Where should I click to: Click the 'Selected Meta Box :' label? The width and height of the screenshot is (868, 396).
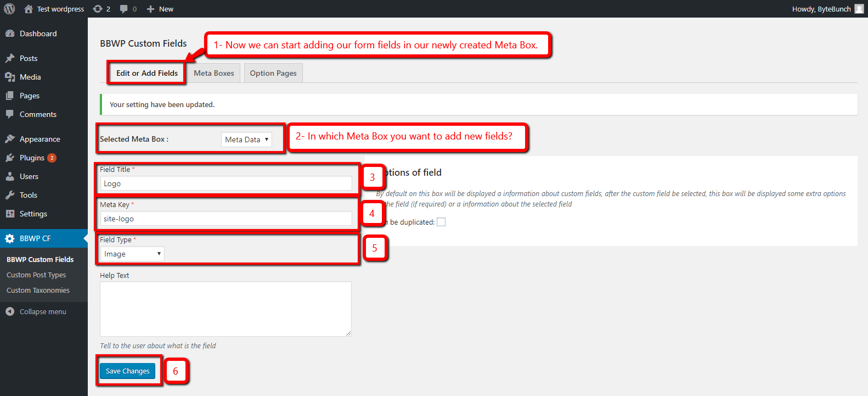click(x=134, y=139)
